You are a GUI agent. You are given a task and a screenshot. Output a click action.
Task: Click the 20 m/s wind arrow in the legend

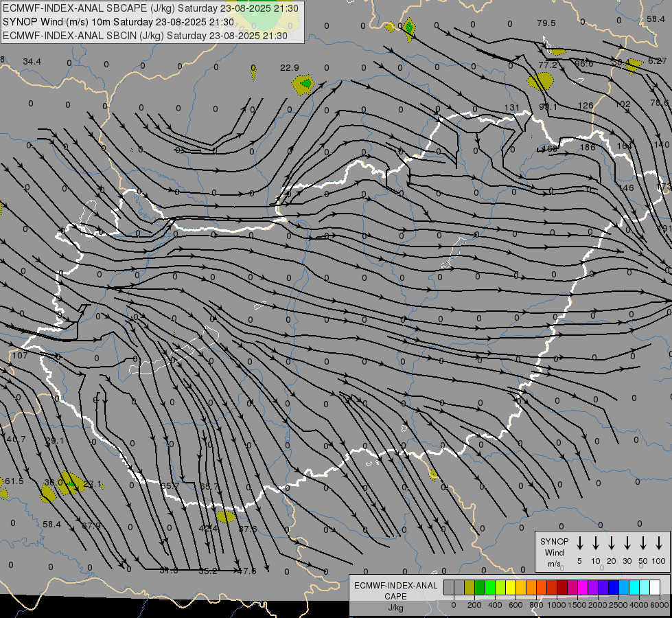point(611,542)
